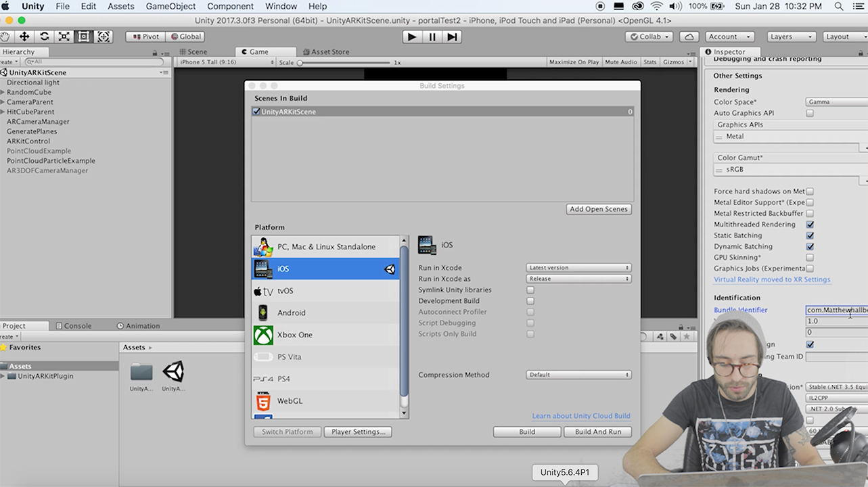The height and width of the screenshot is (487, 868).
Task: Open Run in Xcode as dropdown
Action: click(578, 279)
